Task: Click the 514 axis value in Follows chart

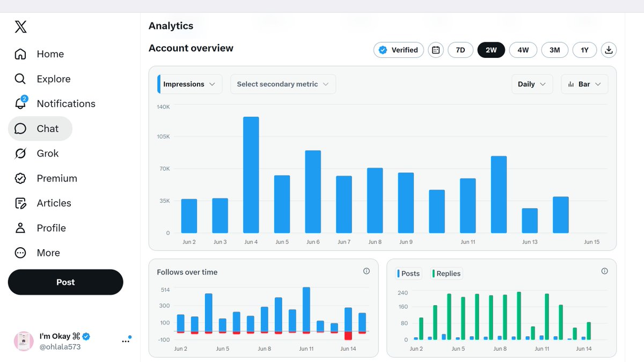Action: (x=165, y=290)
